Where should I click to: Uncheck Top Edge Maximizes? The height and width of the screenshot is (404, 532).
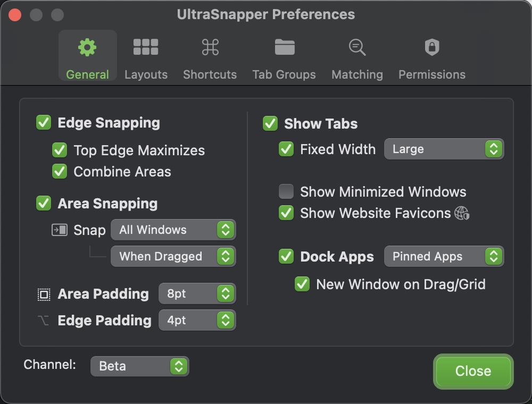[x=59, y=150]
